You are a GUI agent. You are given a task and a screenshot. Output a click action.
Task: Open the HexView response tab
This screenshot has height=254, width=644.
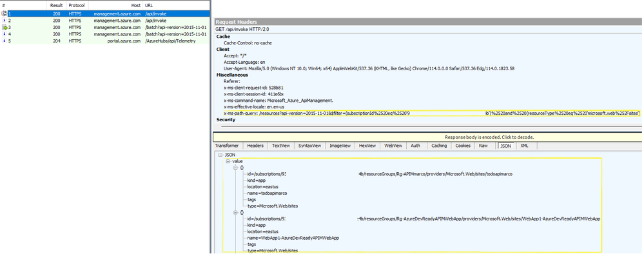pyautogui.click(x=367, y=146)
